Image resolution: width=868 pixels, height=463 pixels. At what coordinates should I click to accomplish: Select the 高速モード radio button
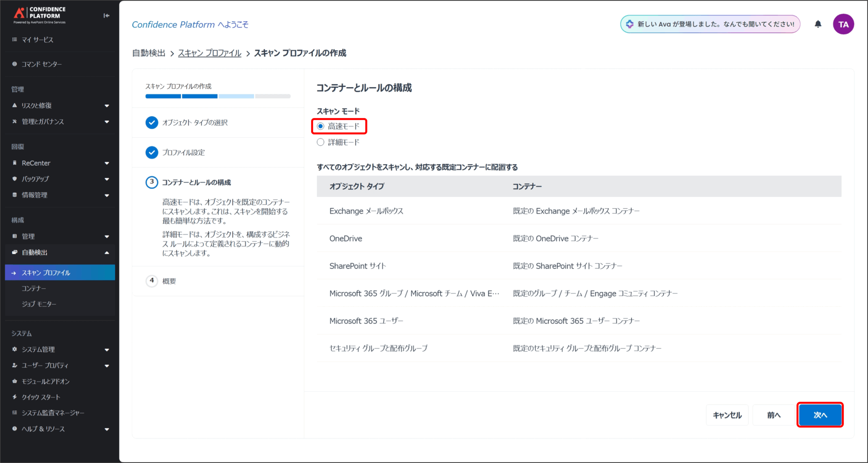[x=320, y=126]
